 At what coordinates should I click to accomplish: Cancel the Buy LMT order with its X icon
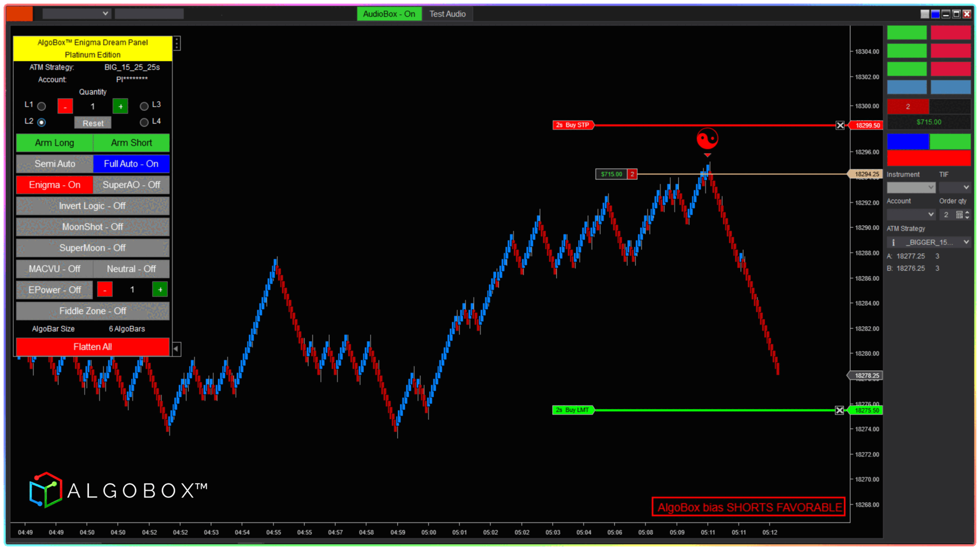840,411
